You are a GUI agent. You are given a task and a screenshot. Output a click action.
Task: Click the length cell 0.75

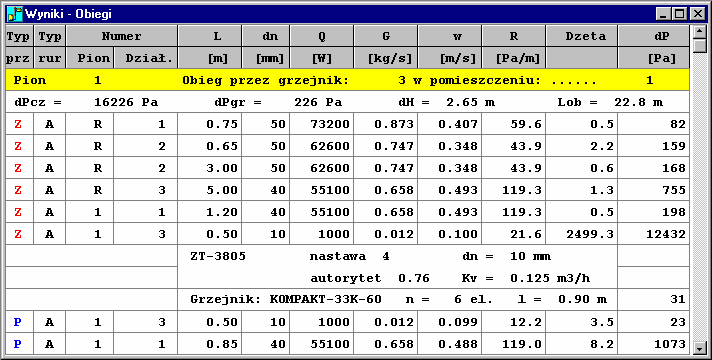click(x=209, y=124)
